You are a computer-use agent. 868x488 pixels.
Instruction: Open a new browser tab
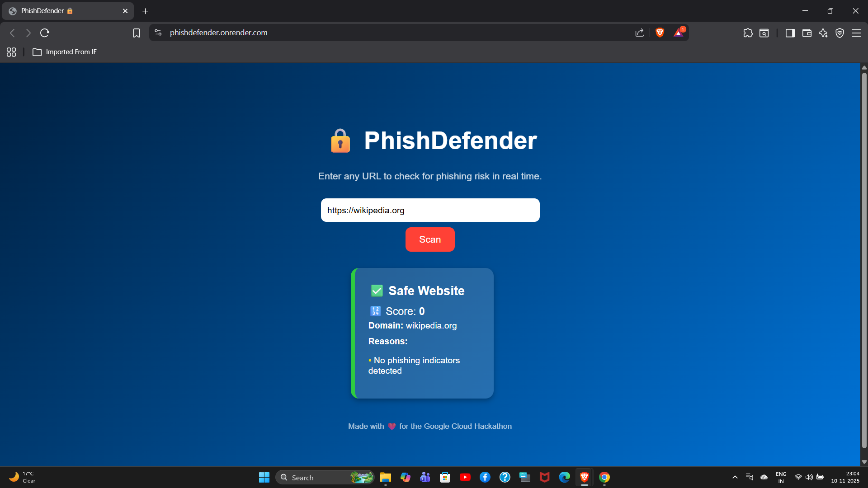tap(145, 11)
